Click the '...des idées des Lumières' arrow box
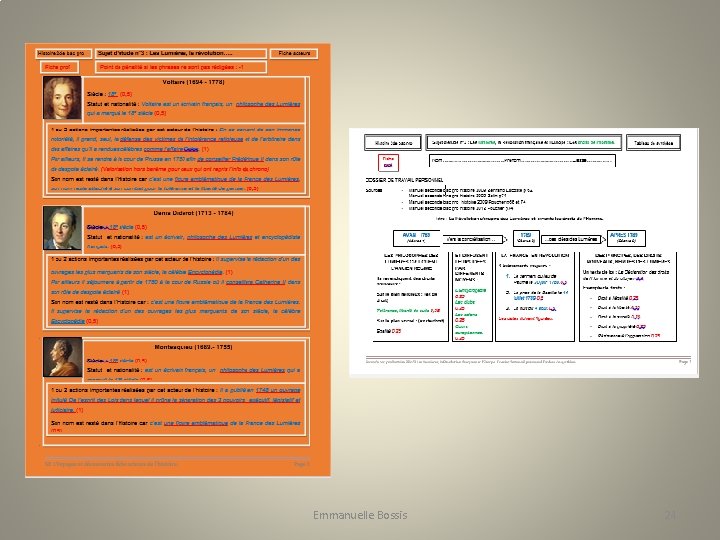 tap(572, 239)
